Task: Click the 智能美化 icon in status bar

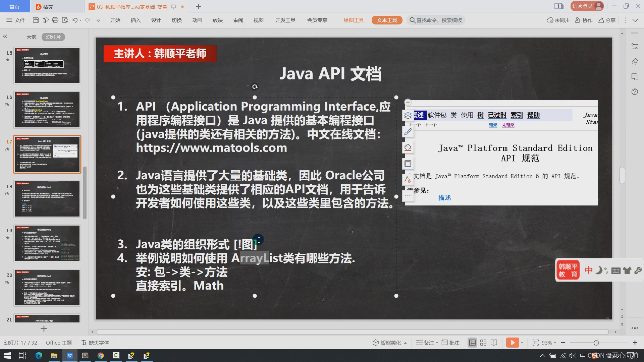Action: point(376,343)
